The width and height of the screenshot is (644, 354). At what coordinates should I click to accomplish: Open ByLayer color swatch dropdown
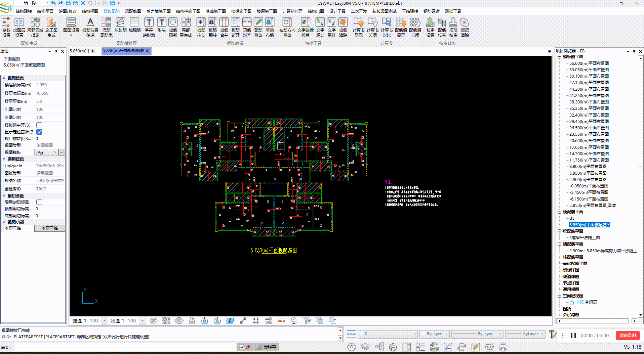tap(434, 334)
